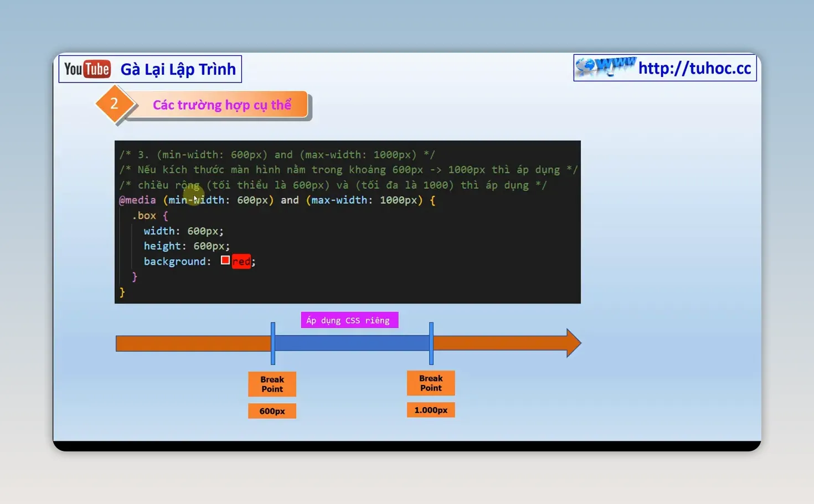Click the 'background:' property name
Screen dimensions: 814x504
click(x=177, y=261)
